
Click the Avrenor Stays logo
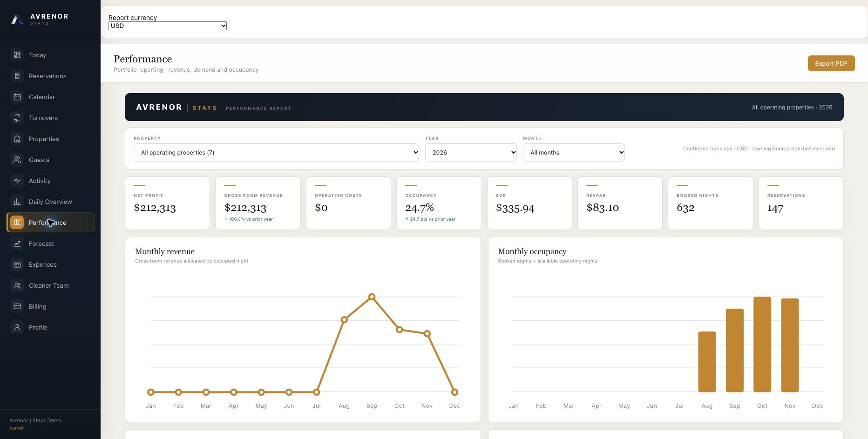pos(40,19)
